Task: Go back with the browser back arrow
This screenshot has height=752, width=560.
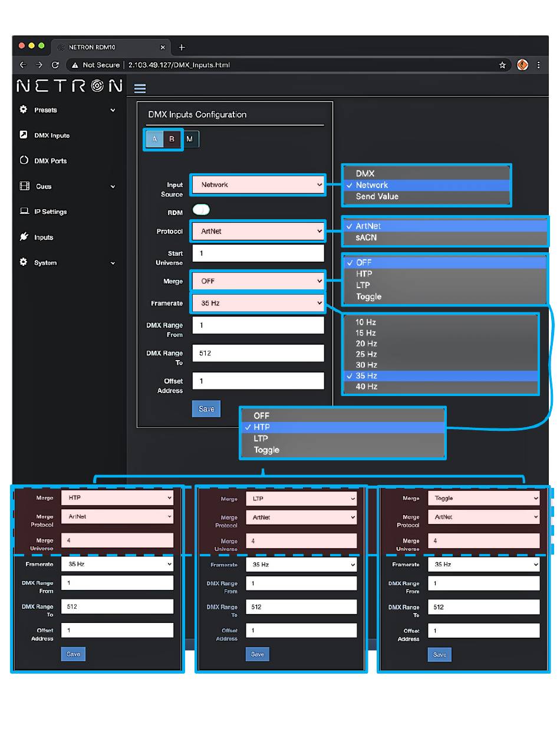Action: point(23,65)
